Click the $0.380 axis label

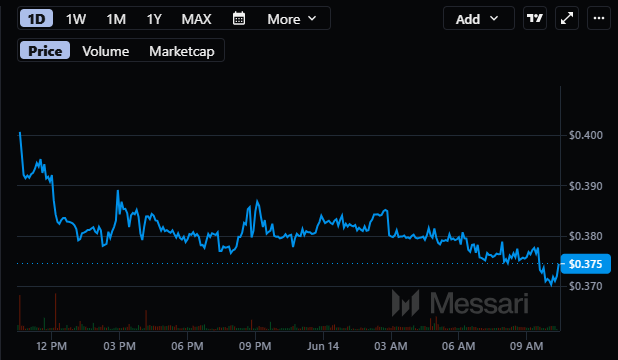click(x=586, y=236)
